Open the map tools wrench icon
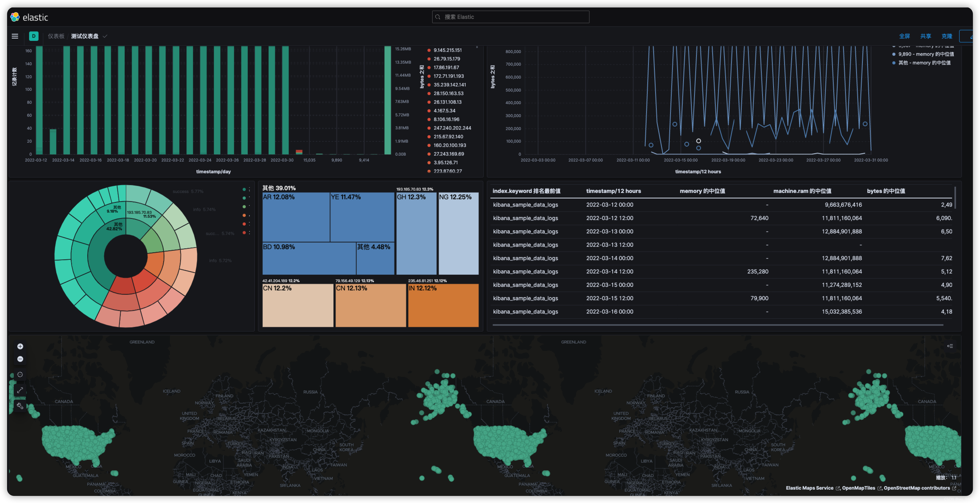This screenshot has height=503, width=980. click(20, 406)
